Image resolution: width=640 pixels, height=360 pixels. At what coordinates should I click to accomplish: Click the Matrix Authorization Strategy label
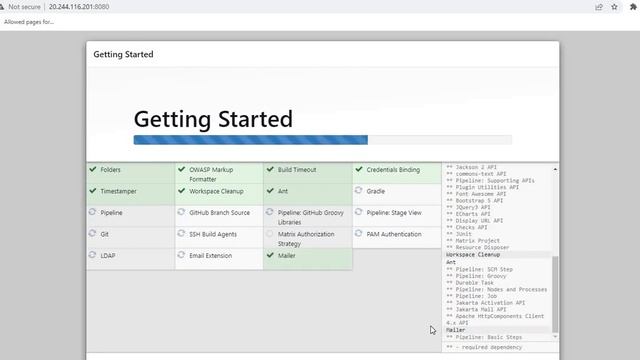(306, 239)
